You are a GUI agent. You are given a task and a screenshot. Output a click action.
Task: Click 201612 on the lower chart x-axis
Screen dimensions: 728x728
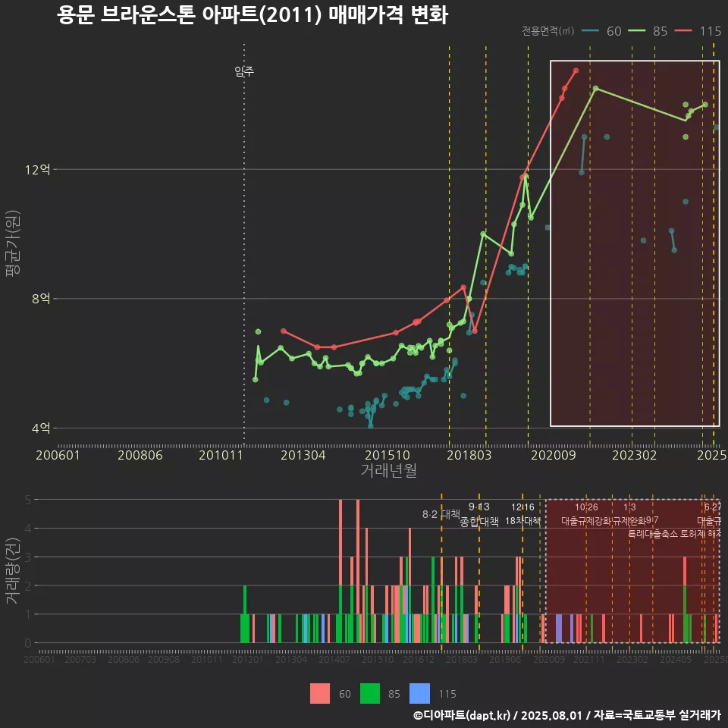419,659
